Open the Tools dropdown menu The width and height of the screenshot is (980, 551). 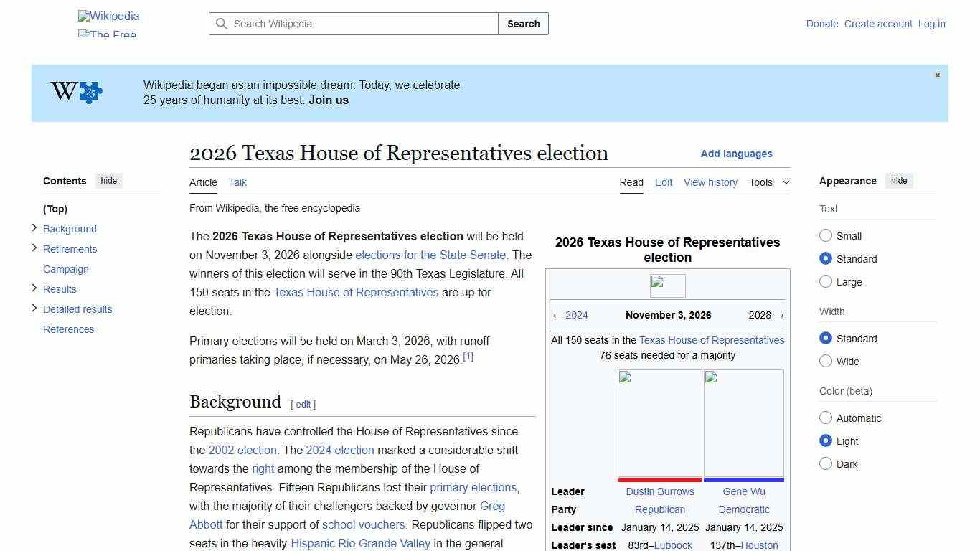769,182
